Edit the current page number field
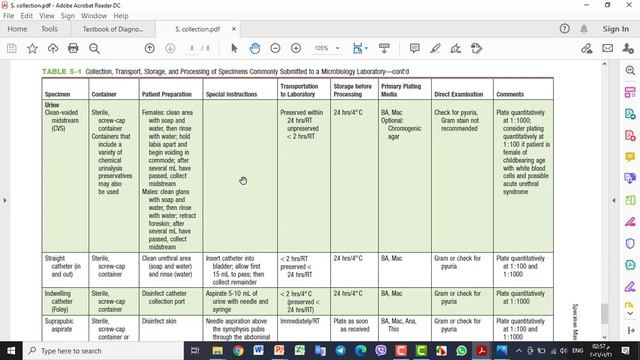The height and width of the screenshot is (360, 640). [x=192, y=48]
